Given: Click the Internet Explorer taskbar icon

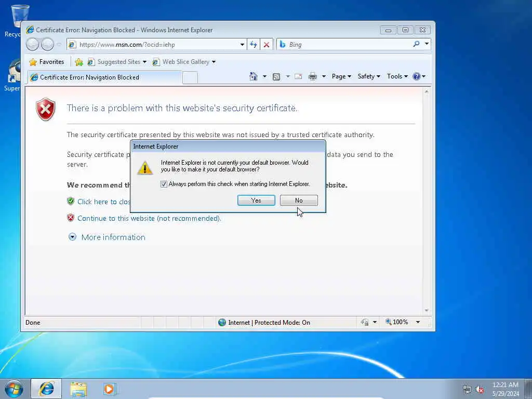Looking at the screenshot, I should tap(46, 389).
